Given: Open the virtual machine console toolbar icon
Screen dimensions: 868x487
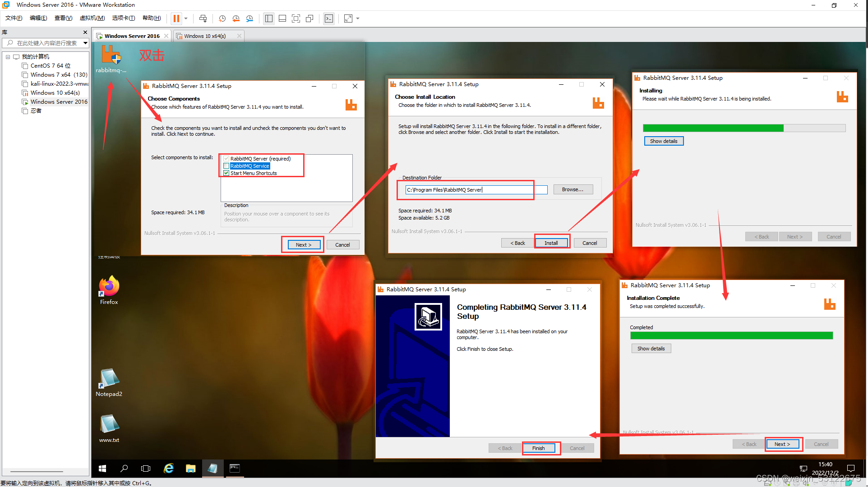Looking at the screenshot, I should pyautogui.click(x=329, y=18).
